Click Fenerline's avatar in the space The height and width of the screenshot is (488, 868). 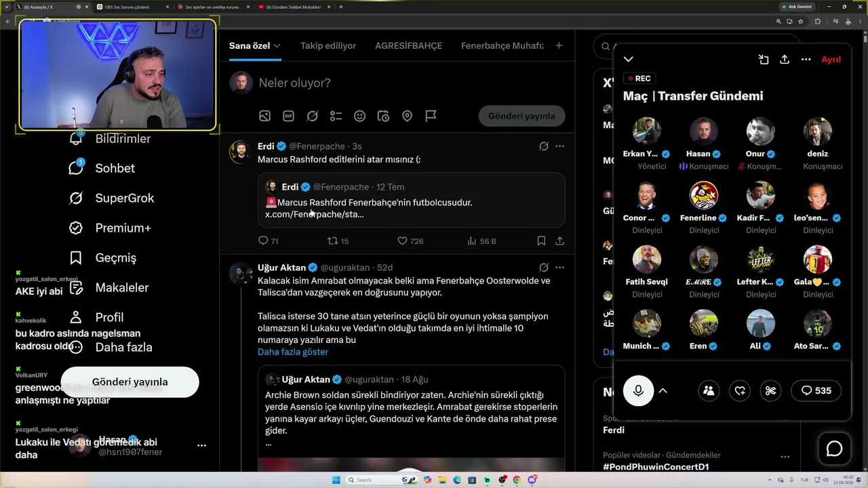704,195
